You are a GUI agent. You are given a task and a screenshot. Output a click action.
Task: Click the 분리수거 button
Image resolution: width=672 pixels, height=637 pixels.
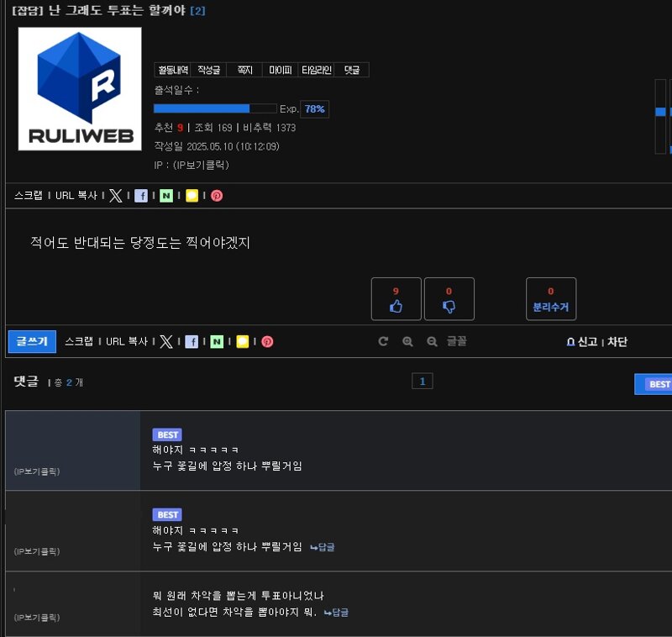551,299
